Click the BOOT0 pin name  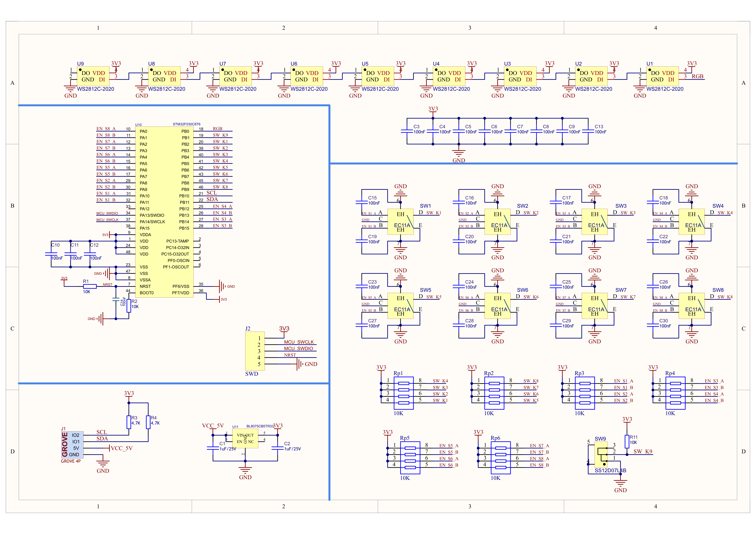(146, 293)
